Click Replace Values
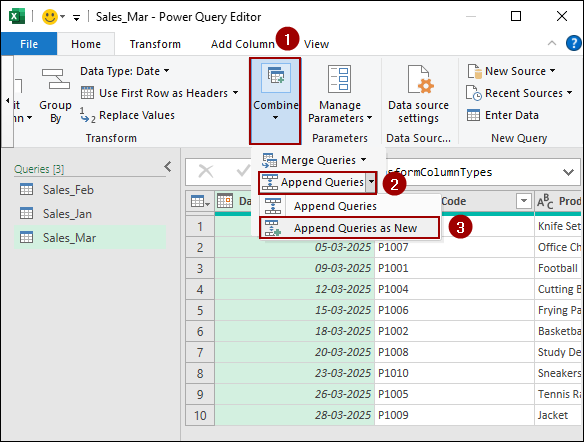This screenshot has width=584, height=442. pos(127,115)
